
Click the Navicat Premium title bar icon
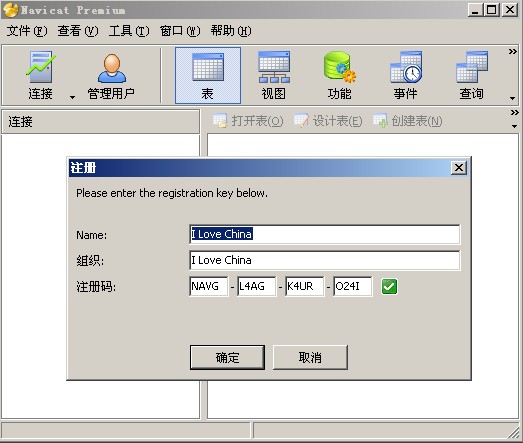tap(11, 10)
